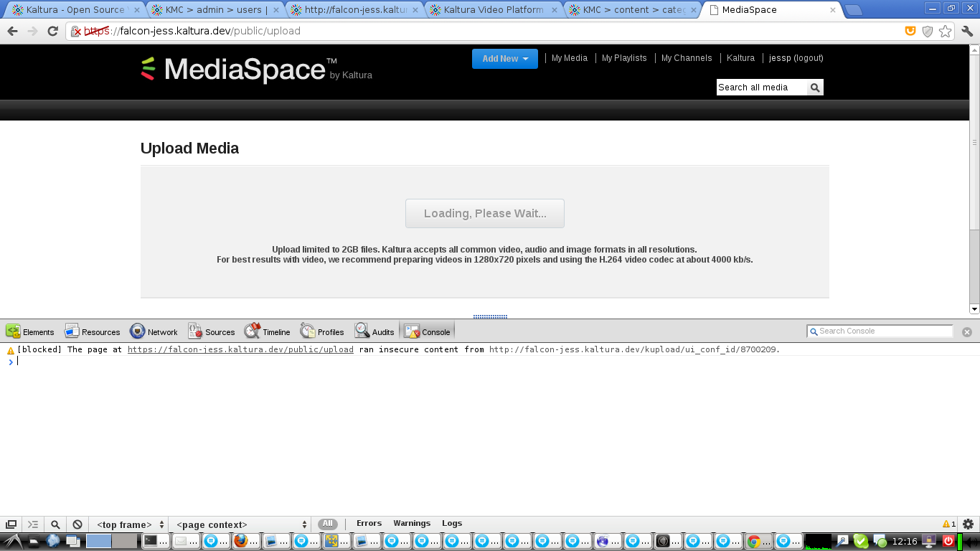The height and width of the screenshot is (551, 980).
Task: Show All console messages
Action: pyautogui.click(x=328, y=524)
